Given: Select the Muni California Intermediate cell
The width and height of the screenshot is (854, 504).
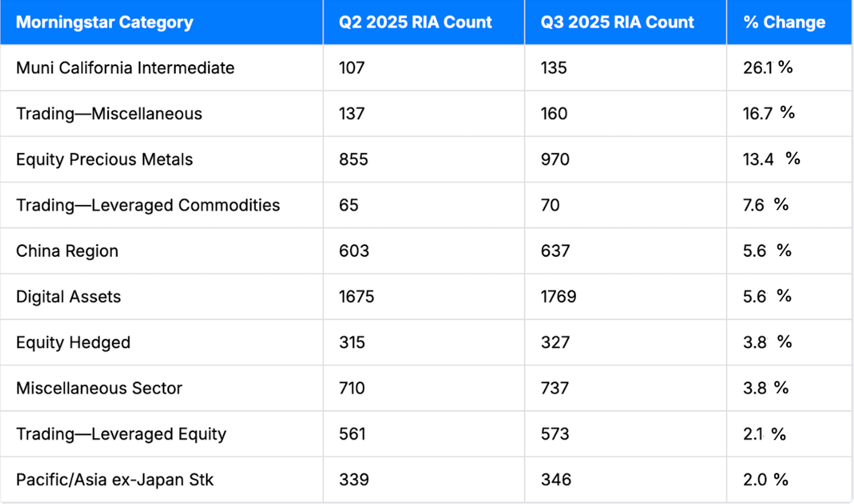Looking at the screenshot, I should point(125,68).
